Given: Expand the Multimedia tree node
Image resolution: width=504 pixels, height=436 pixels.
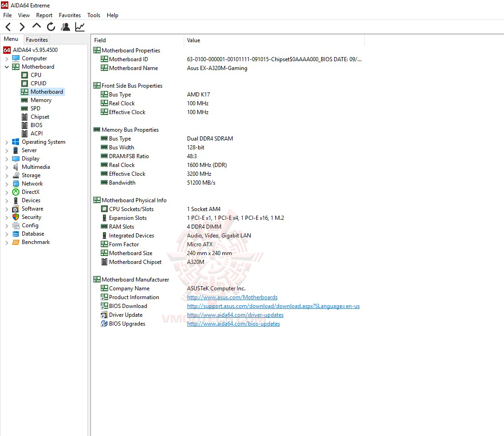Looking at the screenshot, I should click(x=7, y=167).
